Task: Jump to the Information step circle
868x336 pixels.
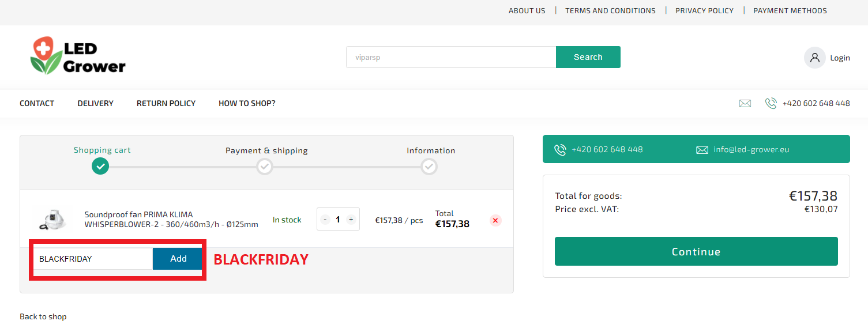Action: pyautogui.click(x=429, y=167)
